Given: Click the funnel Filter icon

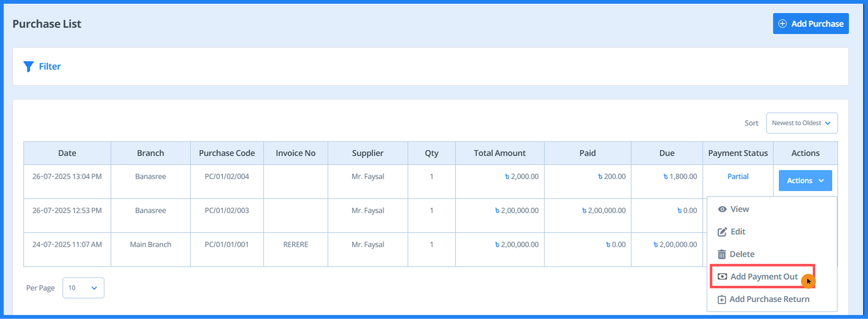Looking at the screenshot, I should 28,66.
